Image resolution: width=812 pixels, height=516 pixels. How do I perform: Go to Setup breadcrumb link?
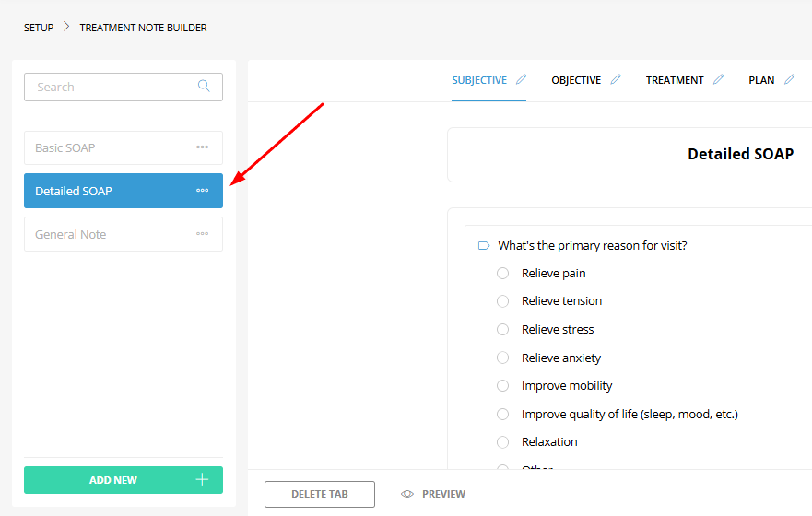pyautogui.click(x=39, y=28)
